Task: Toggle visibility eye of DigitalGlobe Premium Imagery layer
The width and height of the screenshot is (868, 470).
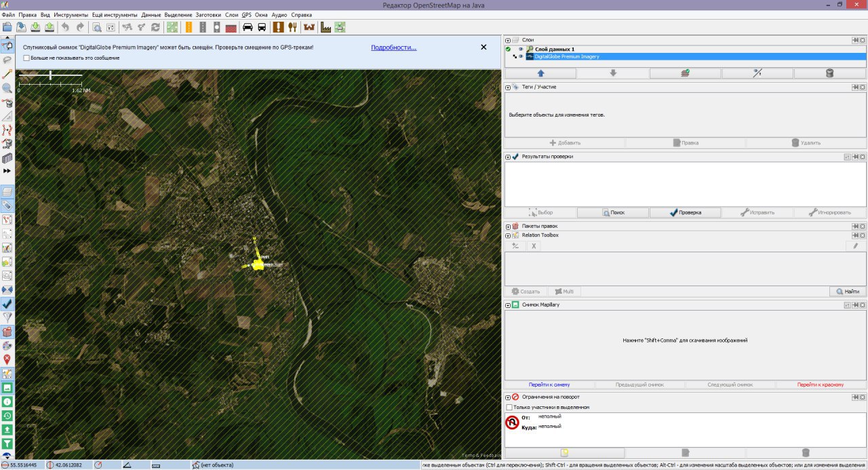Action: click(521, 57)
